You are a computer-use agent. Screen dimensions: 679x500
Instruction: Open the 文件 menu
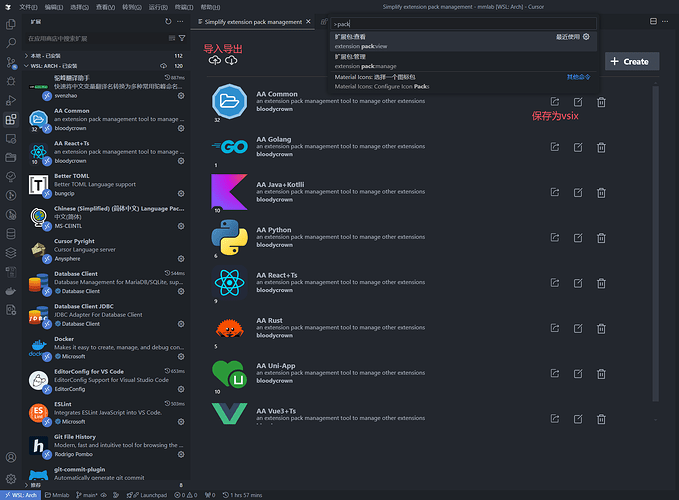click(x=28, y=7)
